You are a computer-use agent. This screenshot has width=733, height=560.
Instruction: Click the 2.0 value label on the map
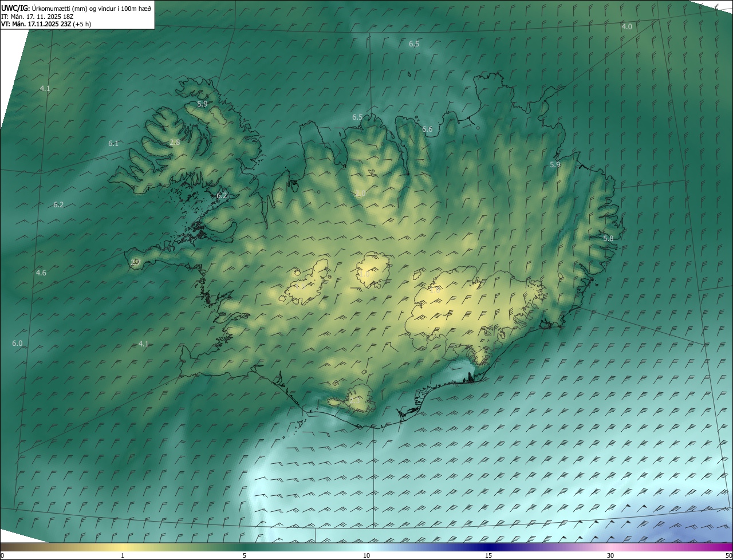(x=360, y=194)
